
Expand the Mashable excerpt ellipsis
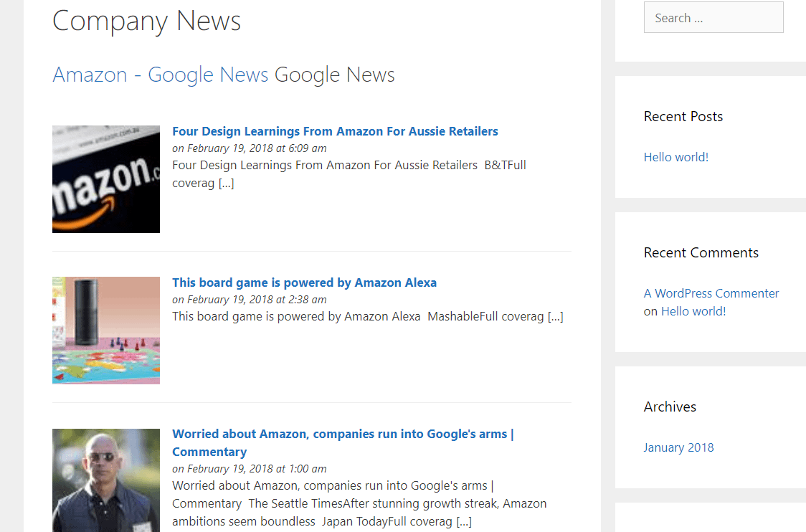555,316
